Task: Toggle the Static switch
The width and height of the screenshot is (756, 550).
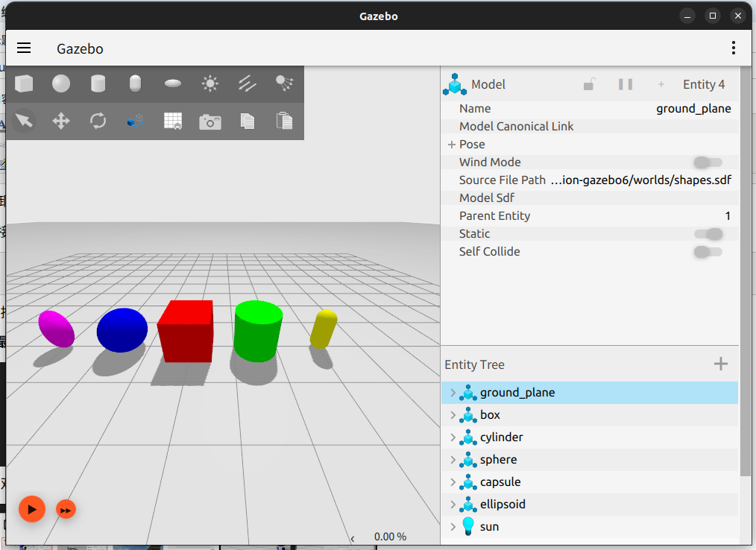Action: [708, 234]
